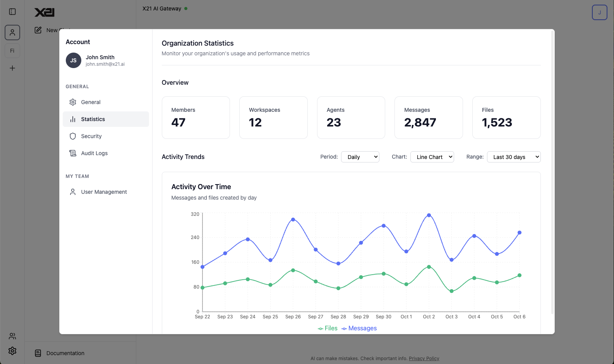Open the Period dropdown set to Daily
614x364 pixels.
pos(360,157)
